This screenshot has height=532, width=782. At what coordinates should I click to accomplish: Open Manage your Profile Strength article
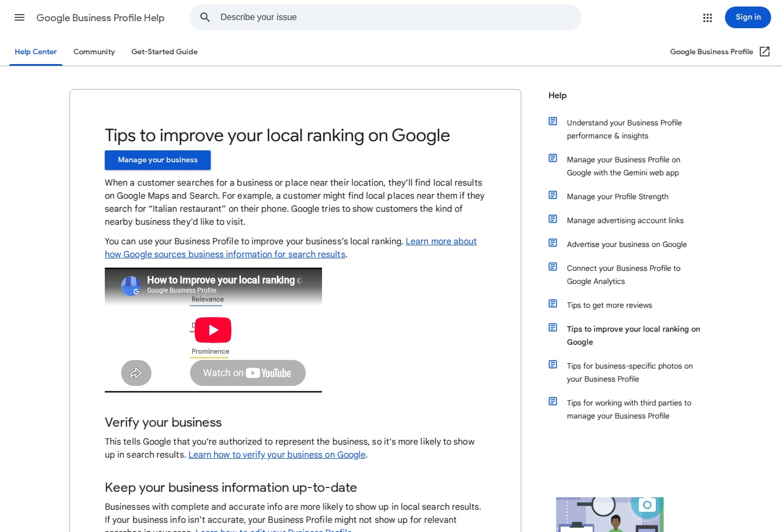pos(617,197)
